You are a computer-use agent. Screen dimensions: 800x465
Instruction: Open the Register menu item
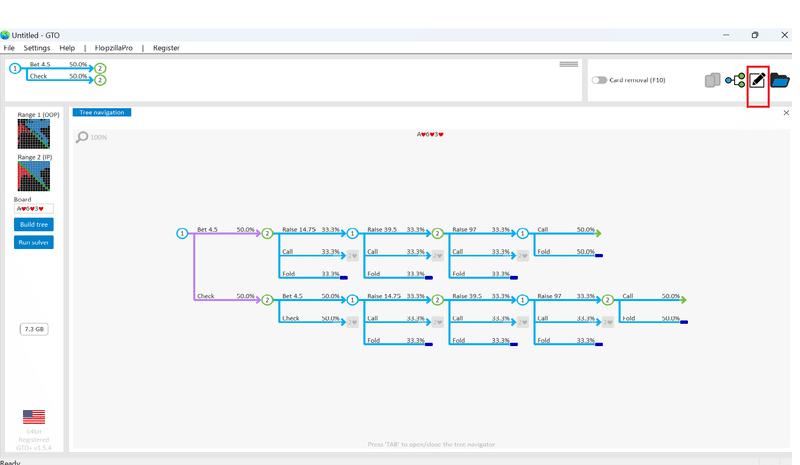click(166, 48)
